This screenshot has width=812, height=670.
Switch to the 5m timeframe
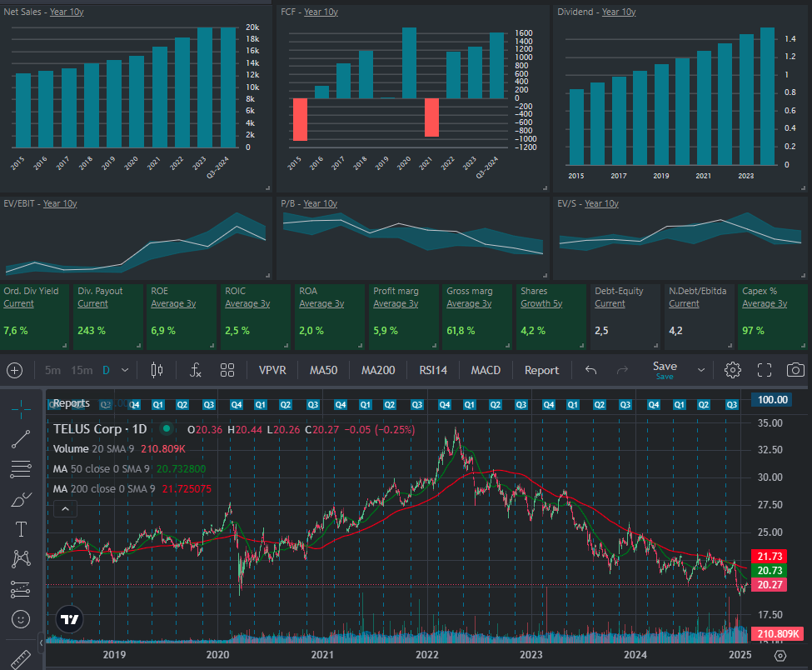tap(52, 370)
